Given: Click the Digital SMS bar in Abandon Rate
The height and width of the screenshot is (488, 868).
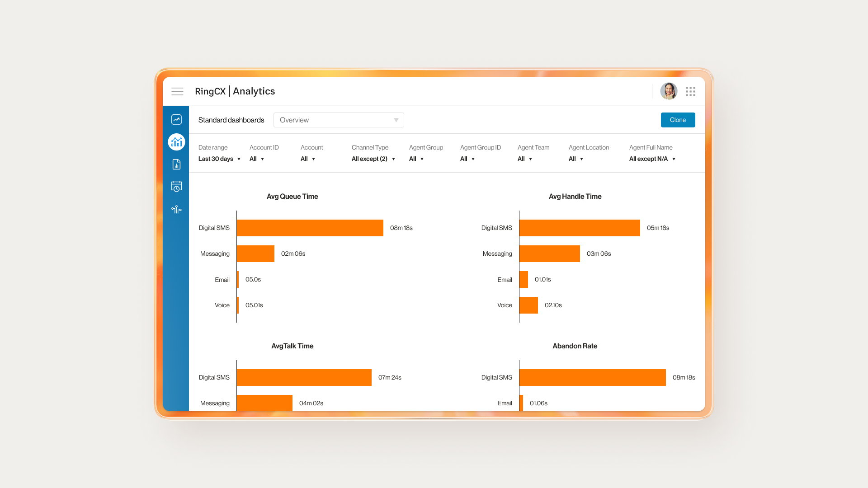Looking at the screenshot, I should coord(592,378).
